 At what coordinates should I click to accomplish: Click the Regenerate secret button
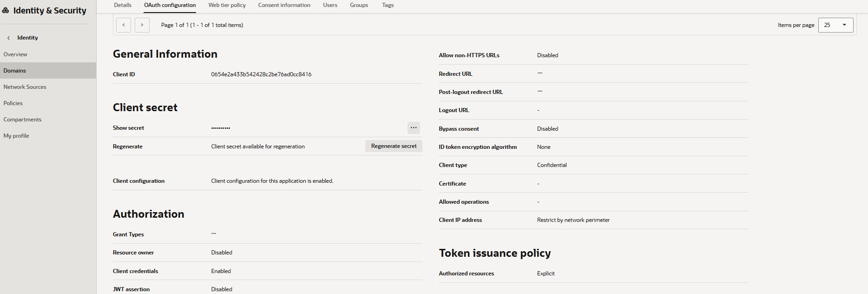(x=394, y=146)
